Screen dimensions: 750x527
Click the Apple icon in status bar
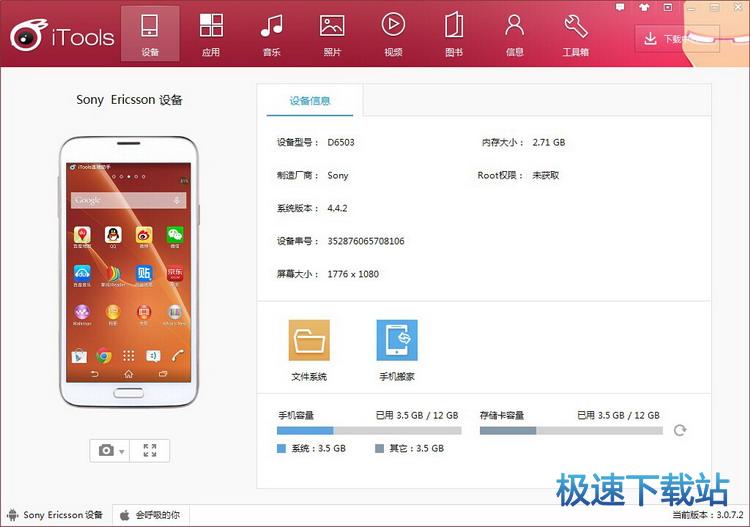pyautogui.click(x=125, y=515)
